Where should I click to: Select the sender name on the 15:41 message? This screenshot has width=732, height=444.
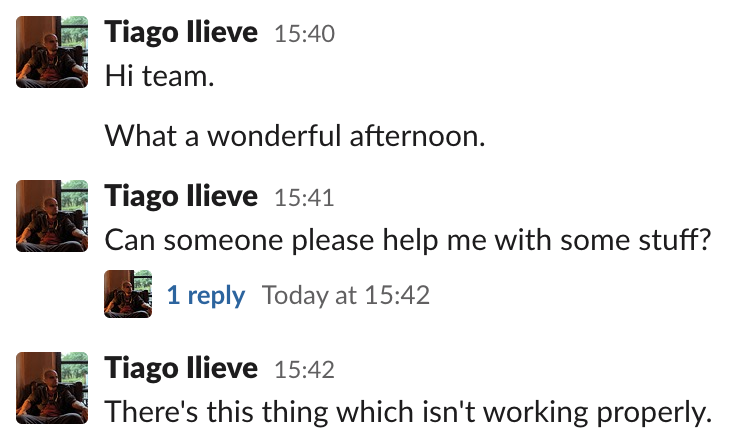tap(181, 196)
